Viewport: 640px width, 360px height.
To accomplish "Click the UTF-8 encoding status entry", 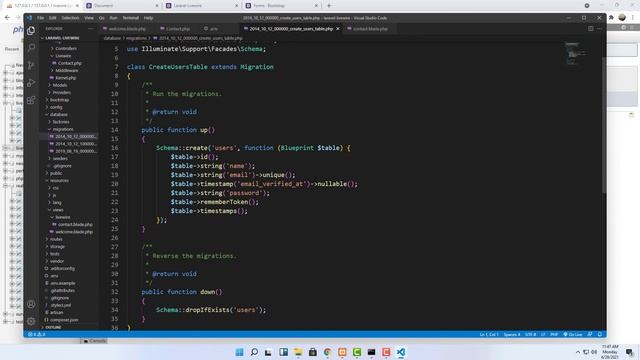I will [x=530, y=334].
